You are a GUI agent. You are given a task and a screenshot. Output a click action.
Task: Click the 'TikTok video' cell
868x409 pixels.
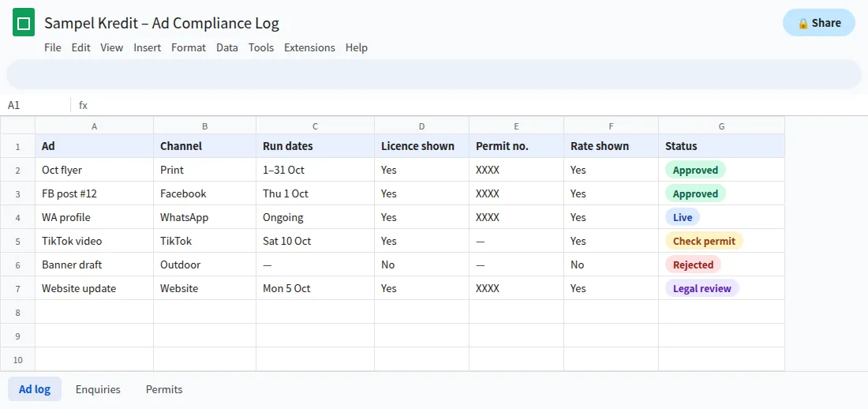pos(94,241)
